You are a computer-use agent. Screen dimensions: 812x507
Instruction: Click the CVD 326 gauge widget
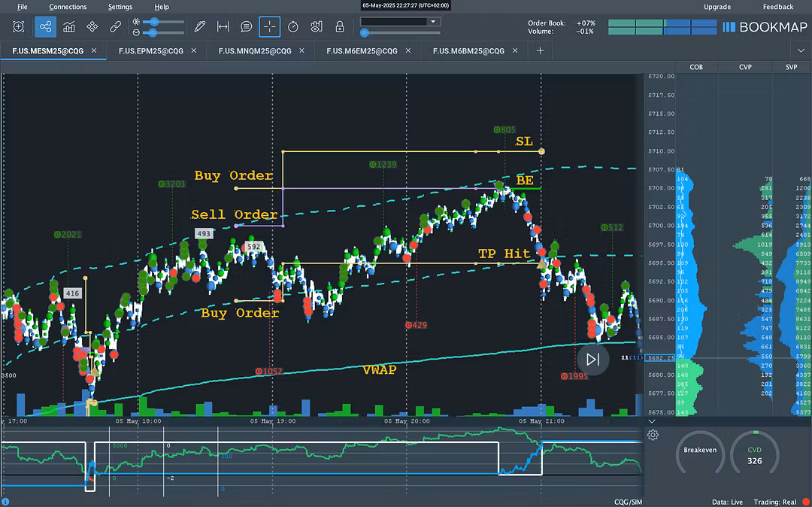click(755, 453)
